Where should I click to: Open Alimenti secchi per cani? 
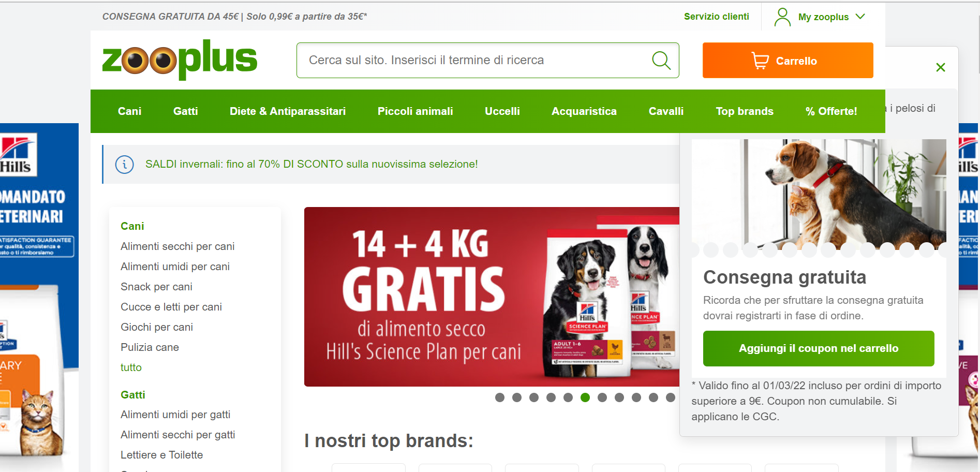click(x=177, y=246)
